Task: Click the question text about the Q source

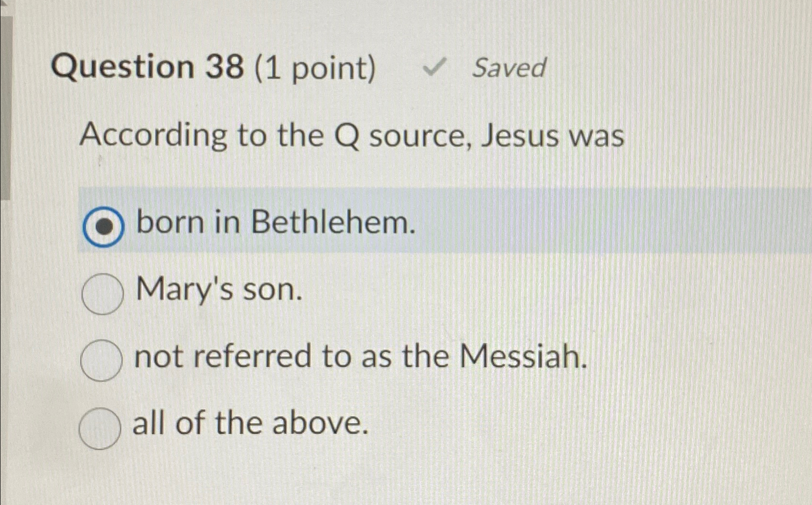Action: tap(353, 137)
